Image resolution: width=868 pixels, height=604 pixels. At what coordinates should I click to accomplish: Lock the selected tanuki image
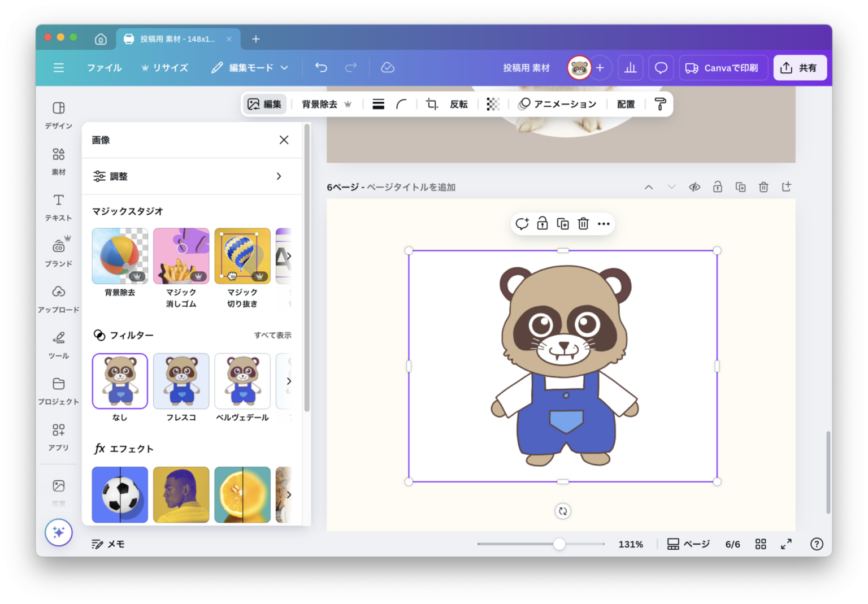(x=542, y=224)
